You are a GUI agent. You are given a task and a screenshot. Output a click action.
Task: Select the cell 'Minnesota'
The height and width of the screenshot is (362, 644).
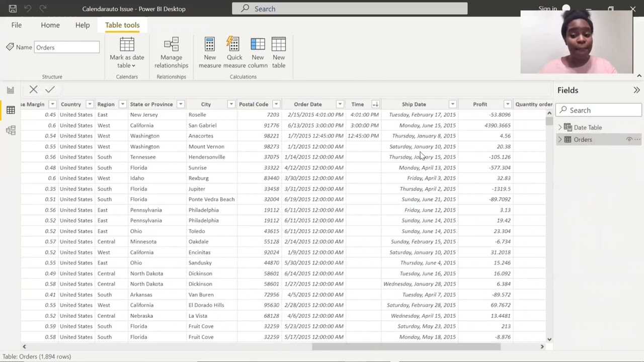click(143, 242)
